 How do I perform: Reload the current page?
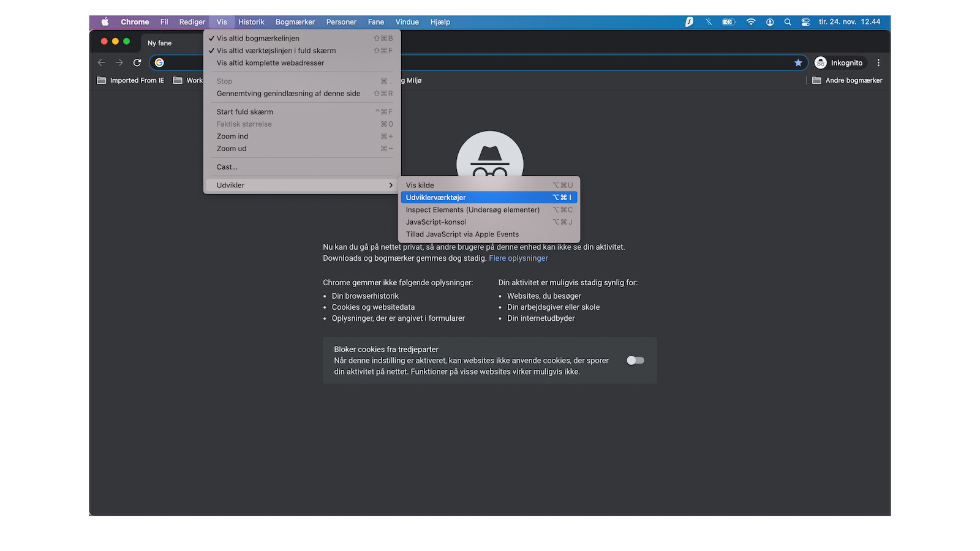137,62
